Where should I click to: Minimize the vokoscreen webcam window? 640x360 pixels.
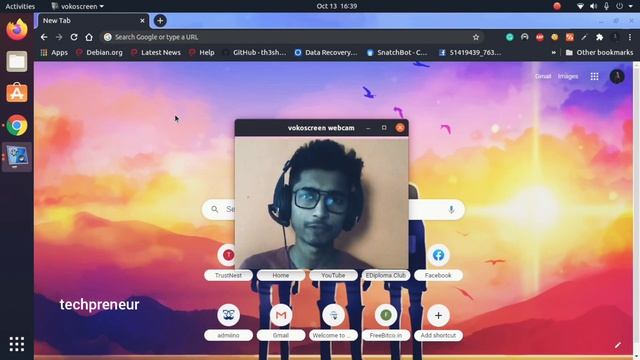(368, 128)
